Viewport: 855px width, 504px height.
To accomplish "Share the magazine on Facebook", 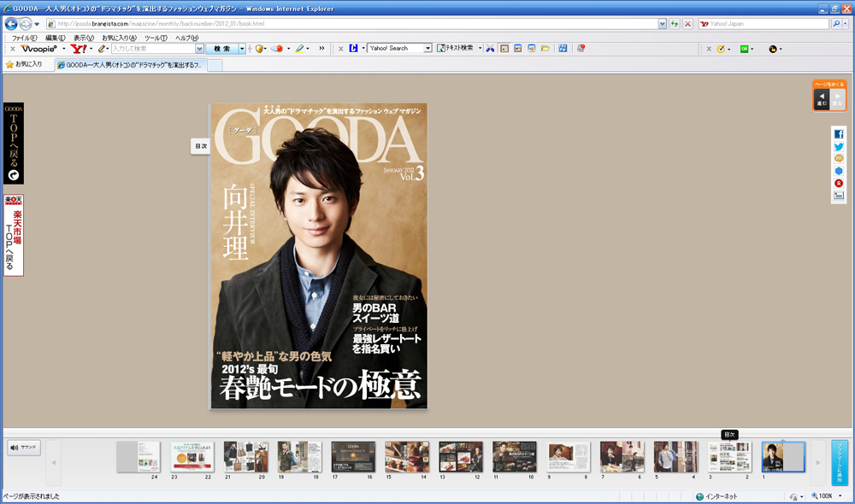I will pyautogui.click(x=839, y=134).
